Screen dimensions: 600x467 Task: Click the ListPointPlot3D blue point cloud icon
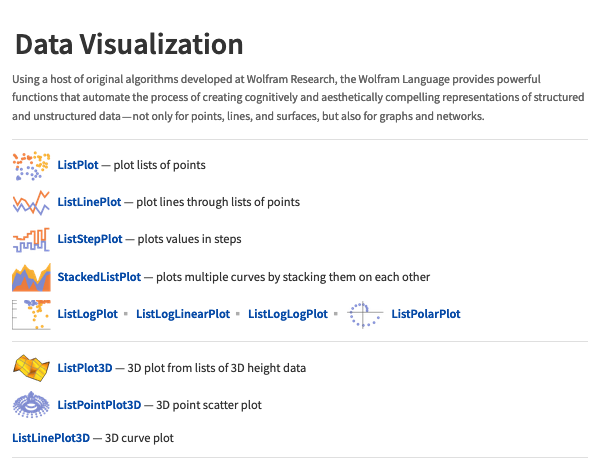(31, 405)
